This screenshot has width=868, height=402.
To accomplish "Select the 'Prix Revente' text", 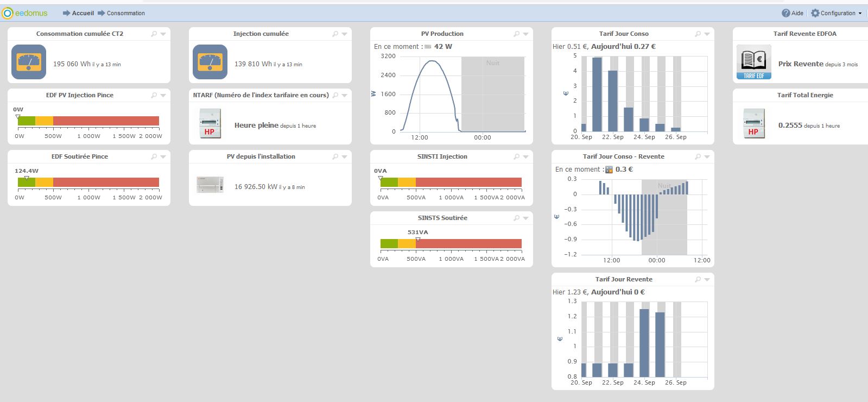I will (801, 64).
